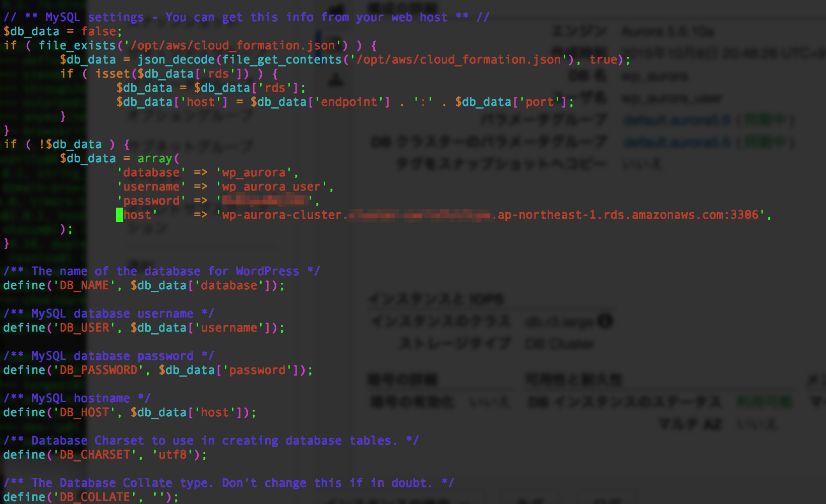This screenshot has width=826, height=504.
Task: Click the 'password' key in the array
Action: click(151, 201)
